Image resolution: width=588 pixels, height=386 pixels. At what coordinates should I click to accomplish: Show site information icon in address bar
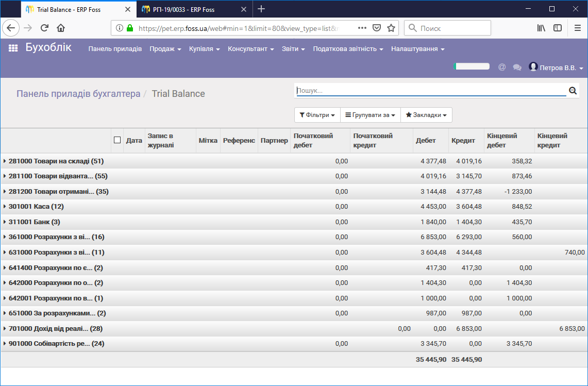pos(119,28)
